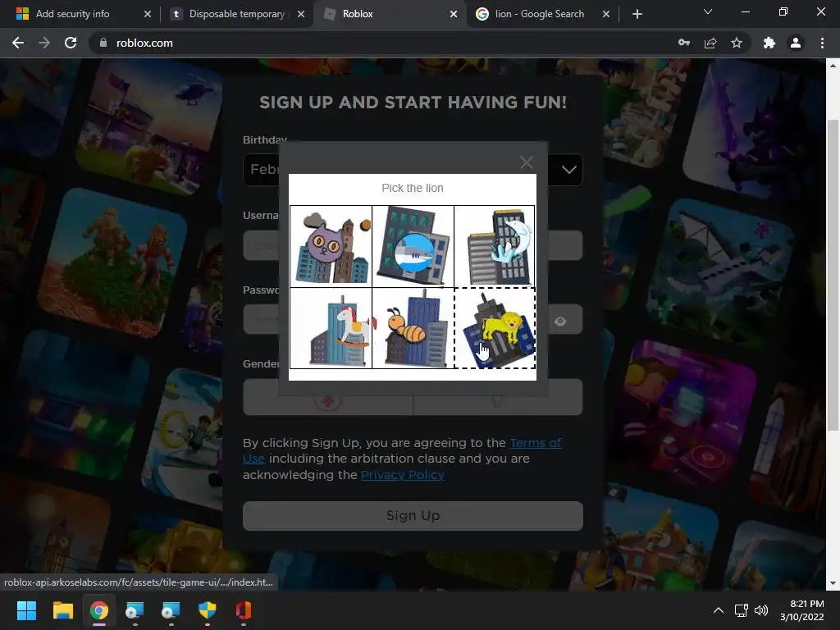This screenshot has width=840, height=630.
Task: Open a new browser tab
Action: coord(637,14)
